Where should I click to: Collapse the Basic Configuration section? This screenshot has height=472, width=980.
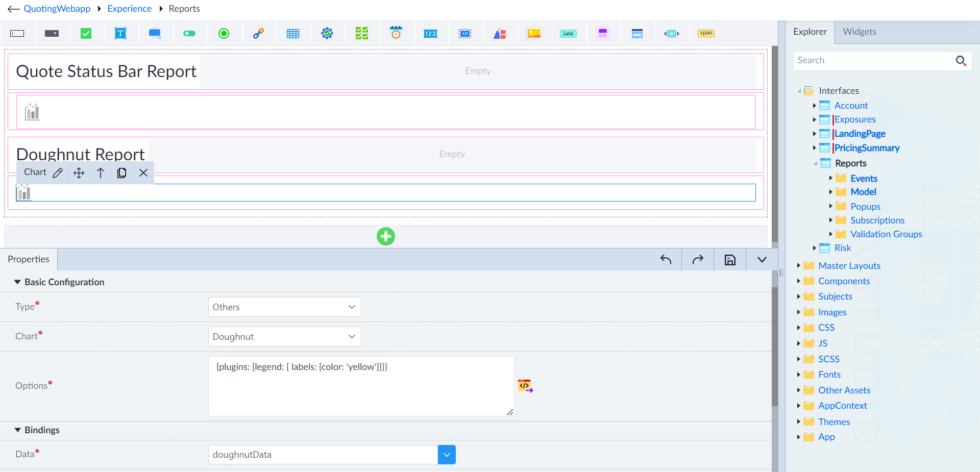tap(18, 282)
